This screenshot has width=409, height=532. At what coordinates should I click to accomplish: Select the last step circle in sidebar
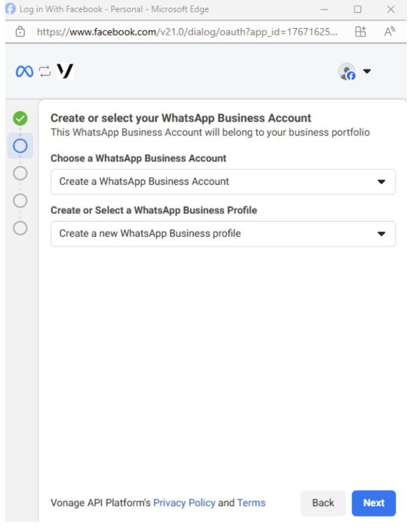pyautogui.click(x=20, y=228)
